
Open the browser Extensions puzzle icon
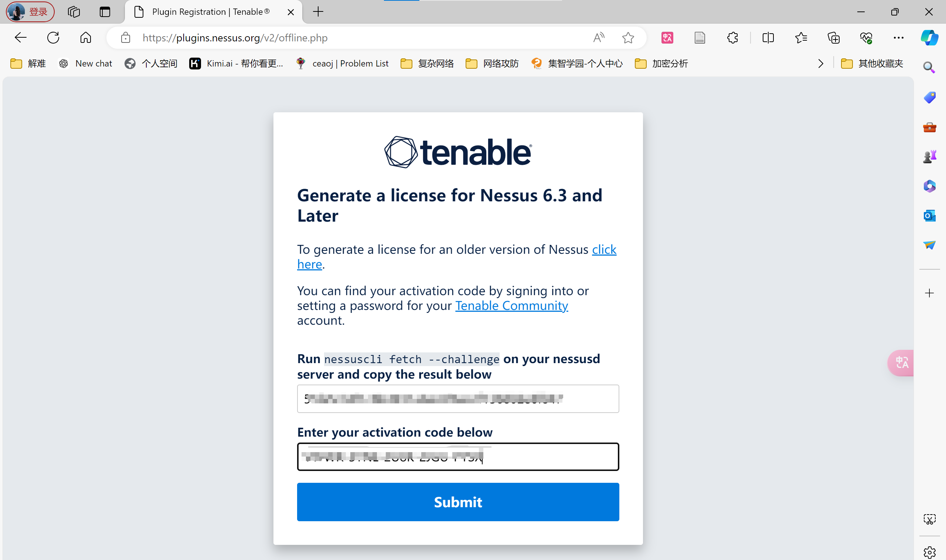(732, 38)
